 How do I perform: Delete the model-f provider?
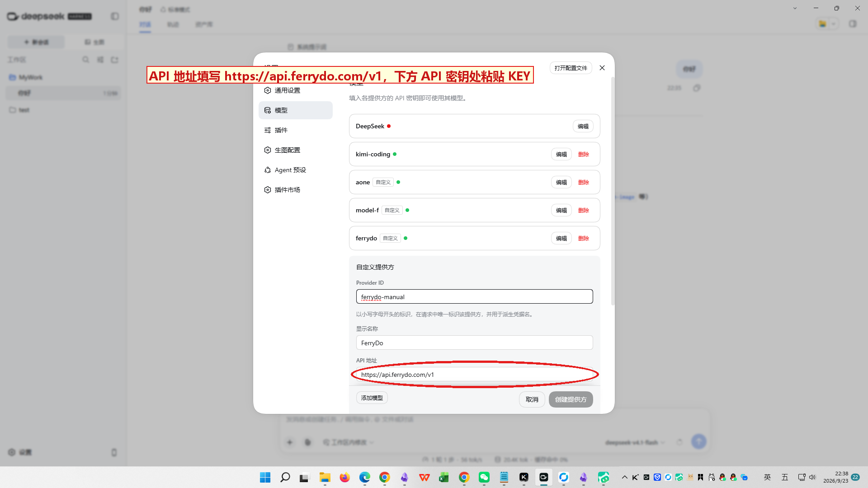(583, 210)
